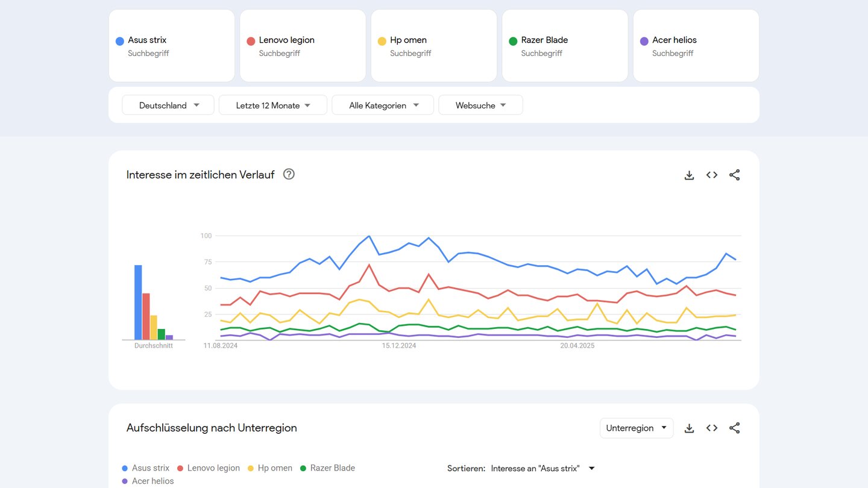The height and width of the screenshot is (488, 868).
Task: Download the interest over time chart data
Action: click(689, 175)
